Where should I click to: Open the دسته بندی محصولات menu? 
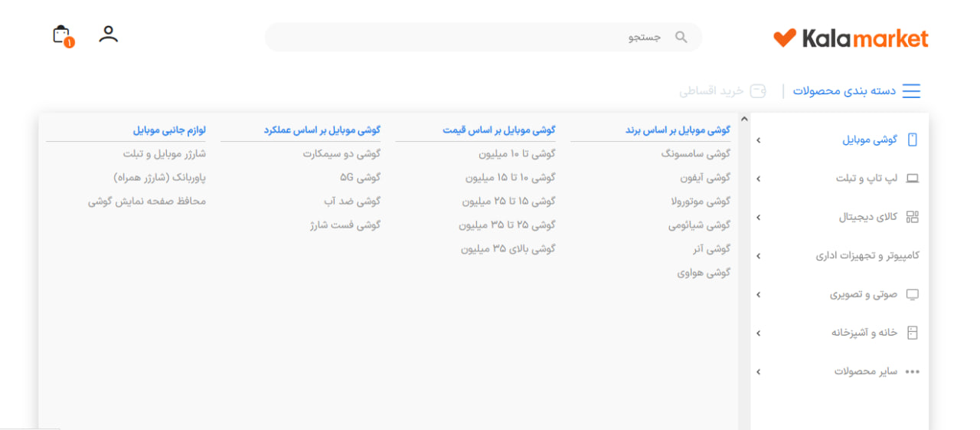click(x=844, y=91)
